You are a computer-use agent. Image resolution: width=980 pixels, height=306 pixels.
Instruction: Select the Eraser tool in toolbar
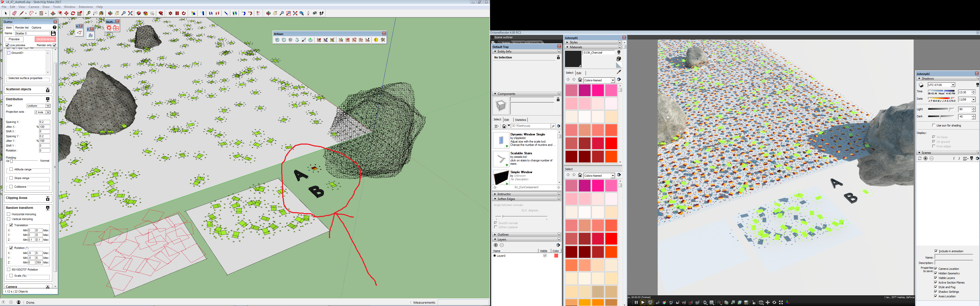tap(15, 13)
